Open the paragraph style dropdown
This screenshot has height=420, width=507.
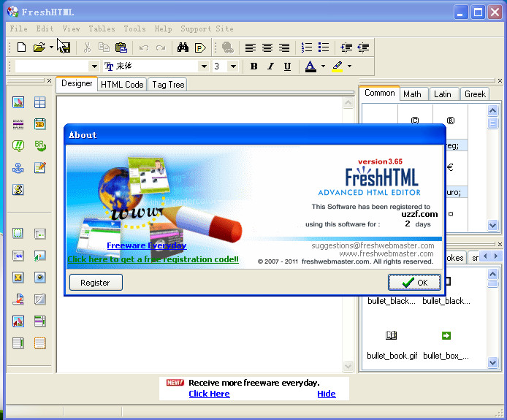point(94,66)
